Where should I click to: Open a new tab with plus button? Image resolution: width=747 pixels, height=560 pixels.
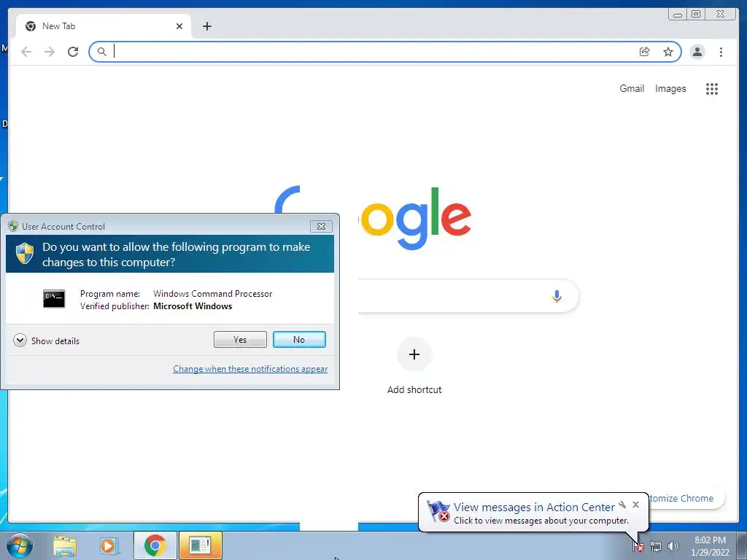(x=206, y=26)
